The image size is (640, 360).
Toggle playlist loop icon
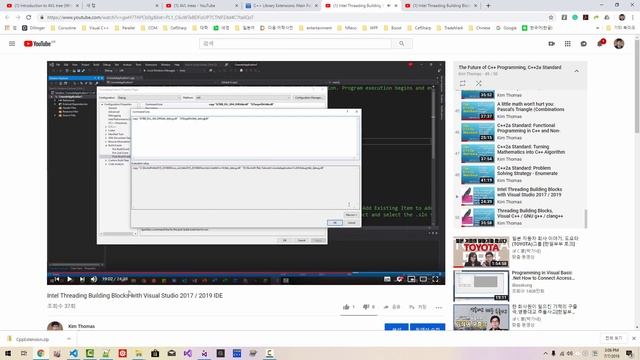(462, 83)
